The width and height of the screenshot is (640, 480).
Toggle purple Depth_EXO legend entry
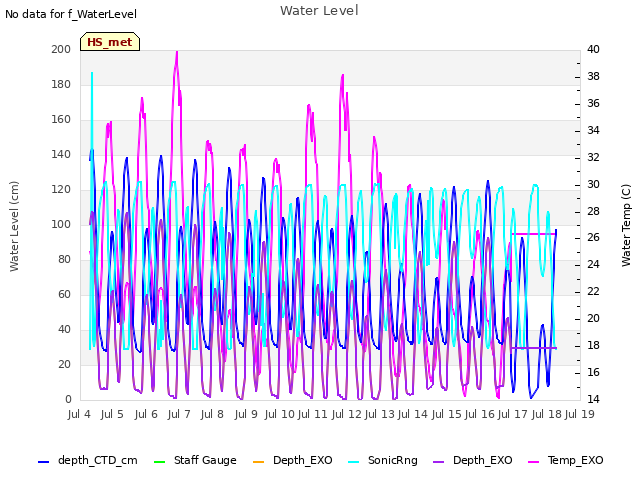point(473,461)
